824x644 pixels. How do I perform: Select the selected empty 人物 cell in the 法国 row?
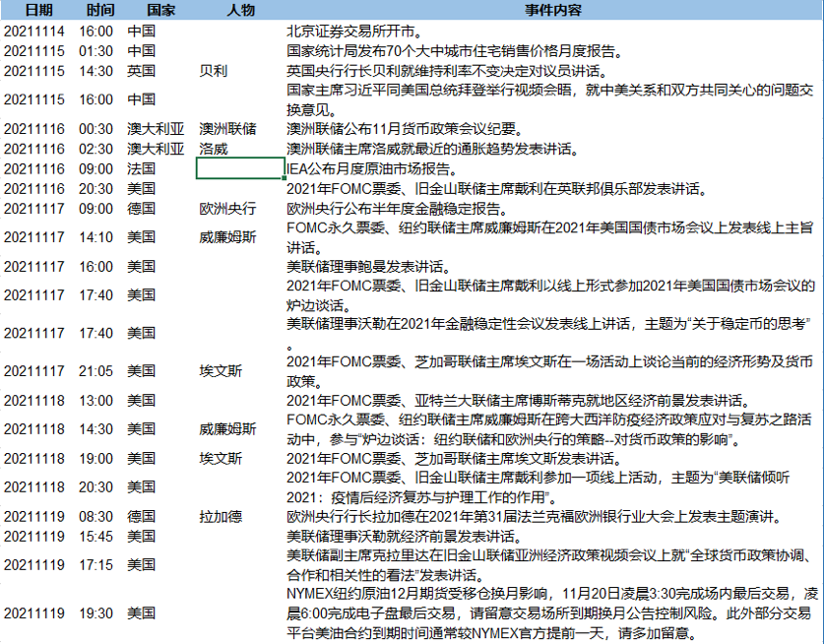point(240,168)
